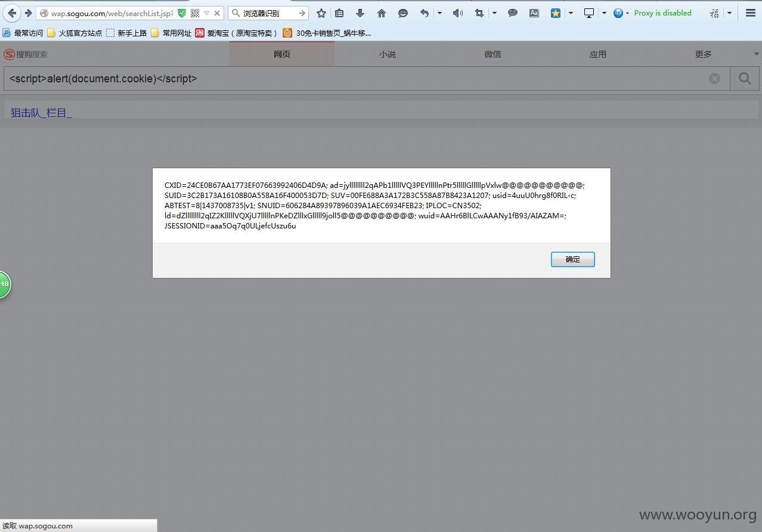Select the 小说 tab
Screen dimensions: 762x532
(387, 54)
